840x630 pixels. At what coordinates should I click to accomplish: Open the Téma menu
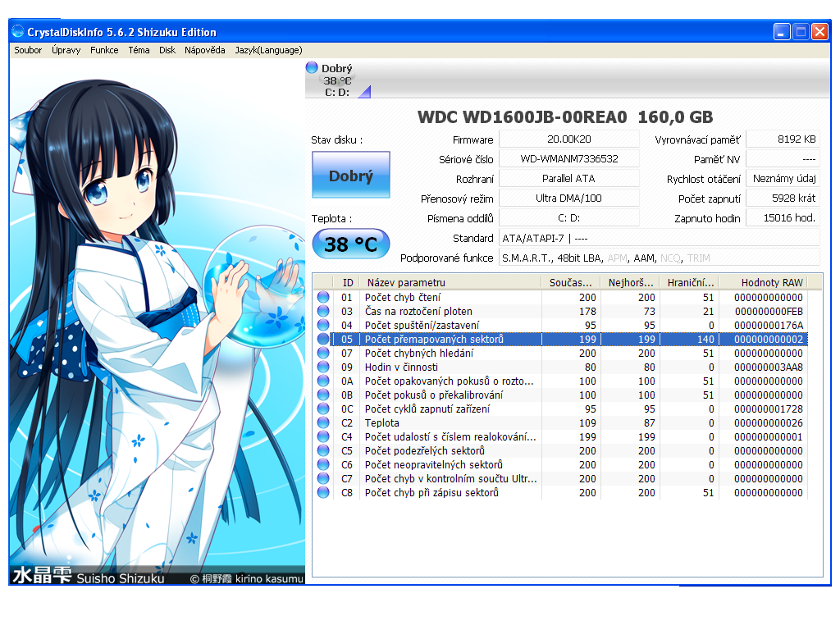[x=139, y=50]
